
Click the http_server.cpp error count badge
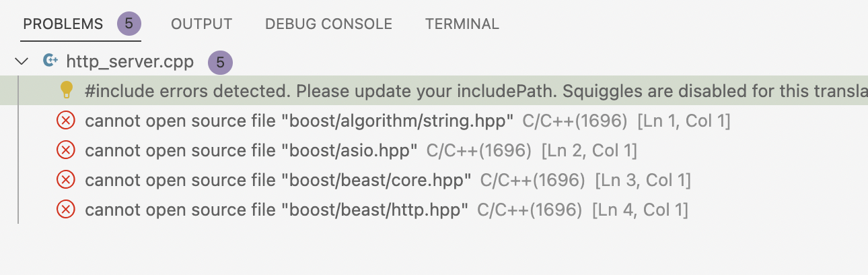coord(220,63)
